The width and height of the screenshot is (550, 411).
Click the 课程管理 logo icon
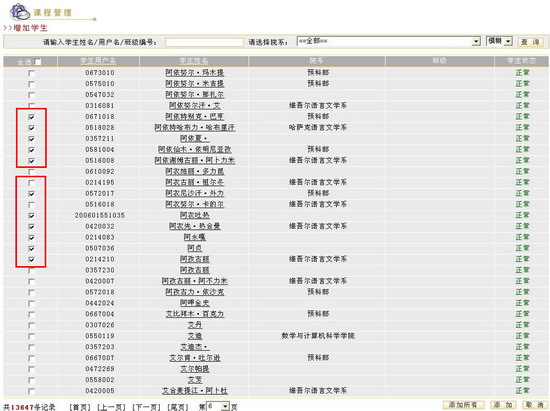point(20,12)
